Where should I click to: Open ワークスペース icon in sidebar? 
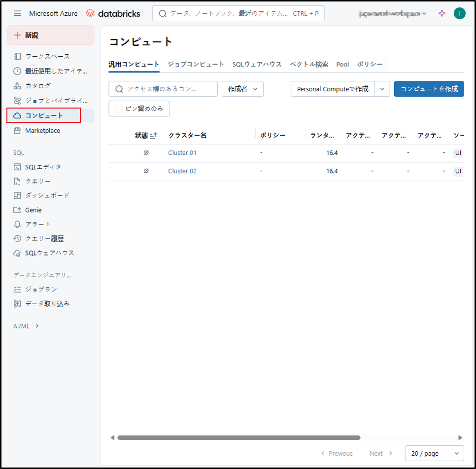click(17, 56)
